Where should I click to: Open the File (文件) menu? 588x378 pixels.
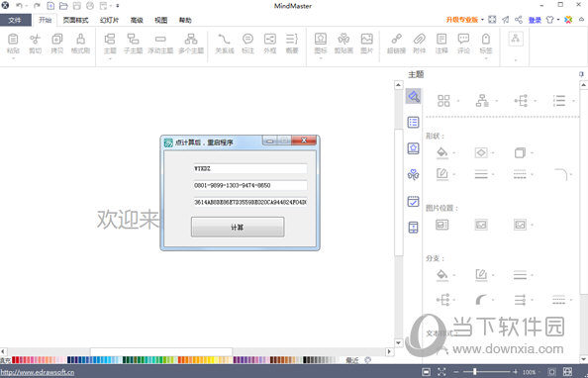15,20
